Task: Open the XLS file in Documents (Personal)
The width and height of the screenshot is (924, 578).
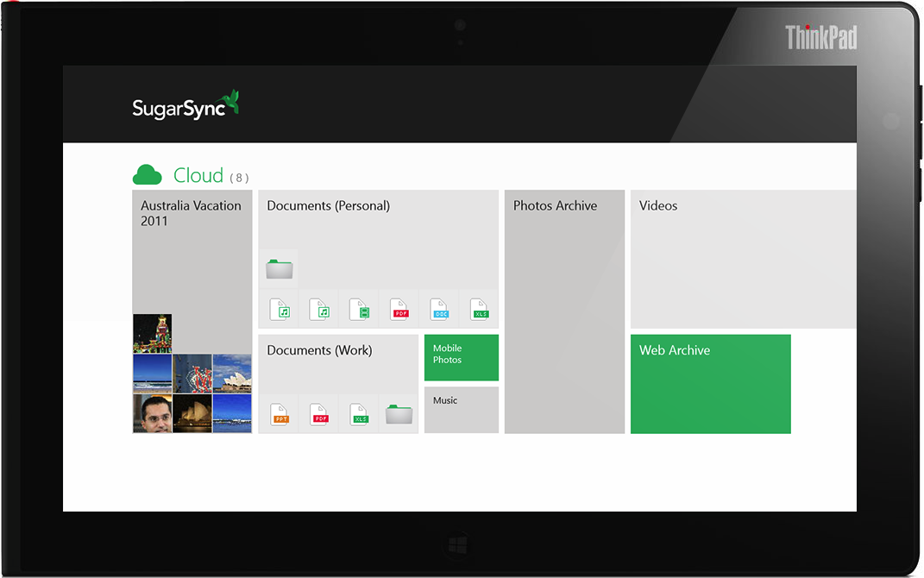Action: click(x=480, y=309)
